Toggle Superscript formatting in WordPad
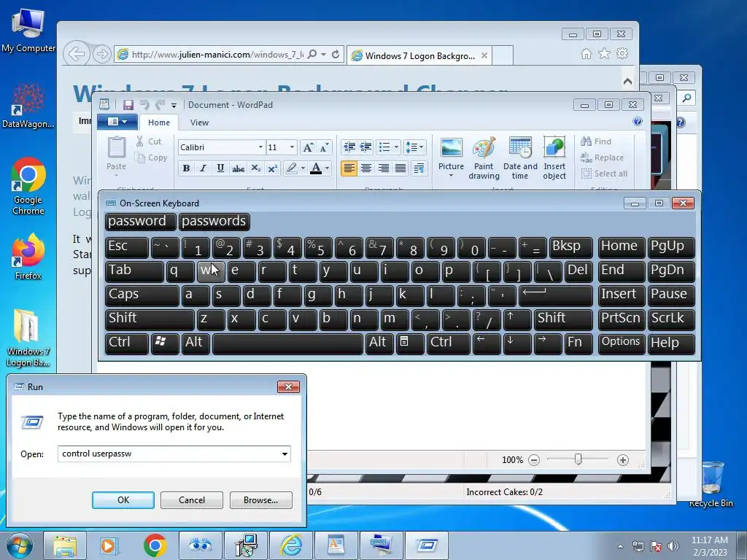Viewport: 747px width, 560px height. [273, 168]
